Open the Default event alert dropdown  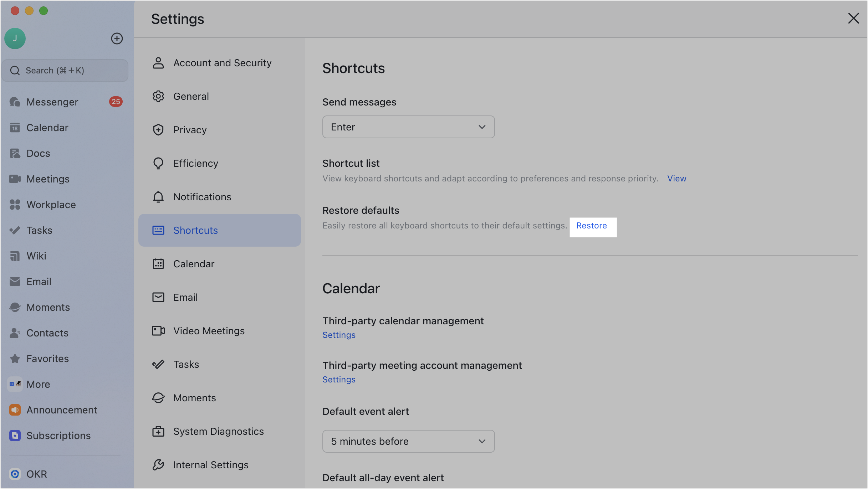pyautogui.click(x=408, y=441)
